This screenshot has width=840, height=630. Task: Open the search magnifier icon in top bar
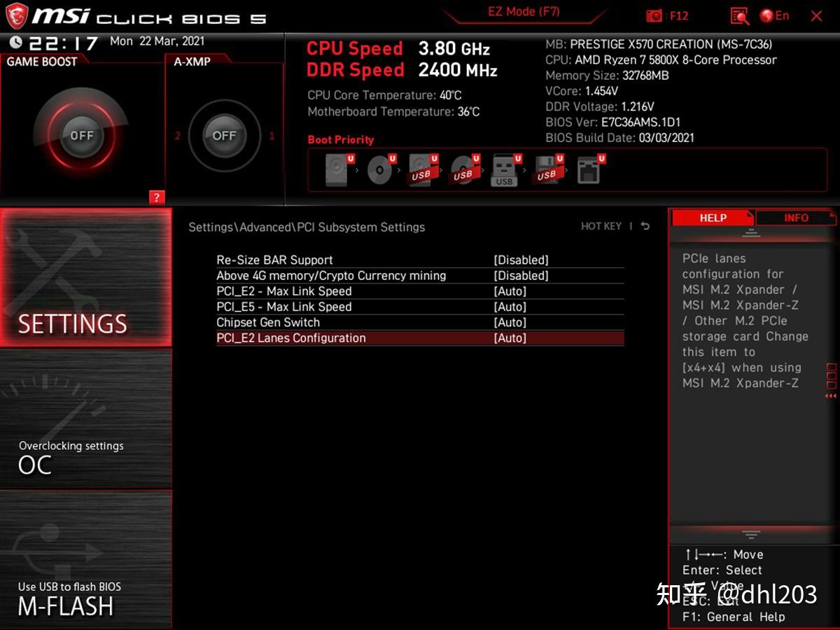click(x=739, y=15)
